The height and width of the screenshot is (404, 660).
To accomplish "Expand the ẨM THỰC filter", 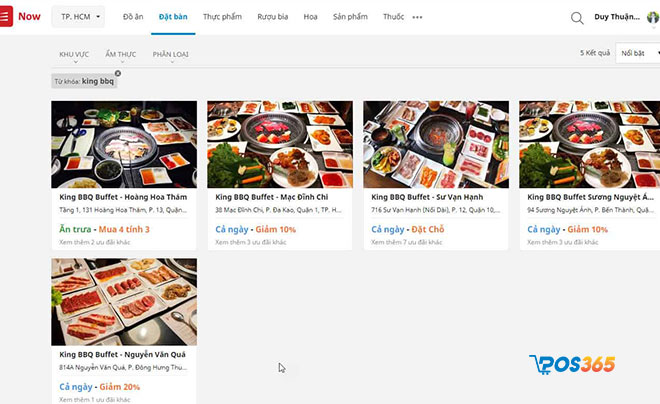I will coord(121,56).
